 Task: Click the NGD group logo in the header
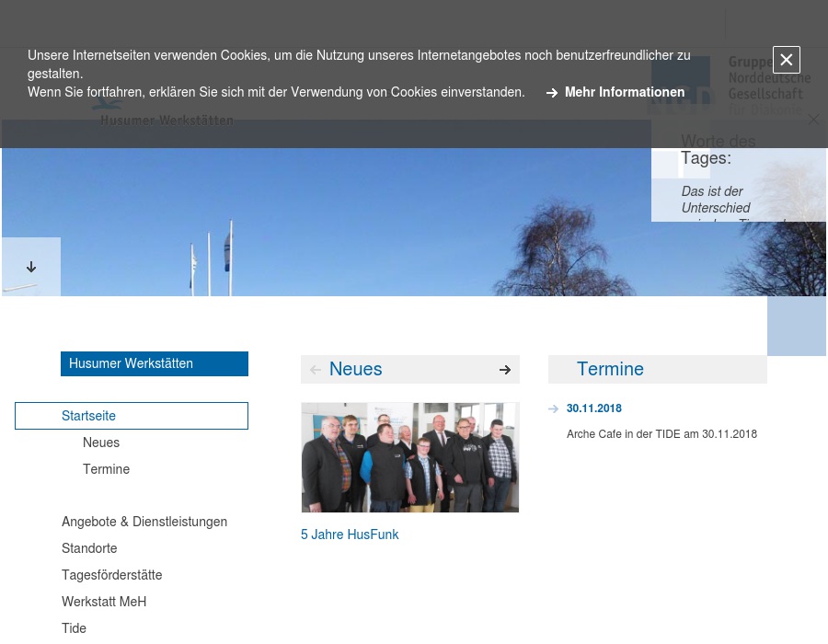(682, 81)
